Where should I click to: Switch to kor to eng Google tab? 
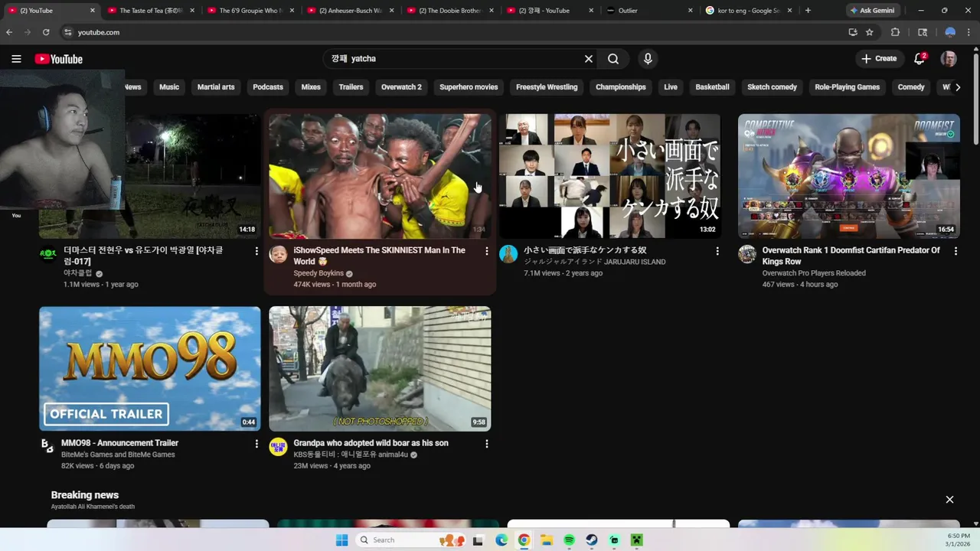pos(749,11)
